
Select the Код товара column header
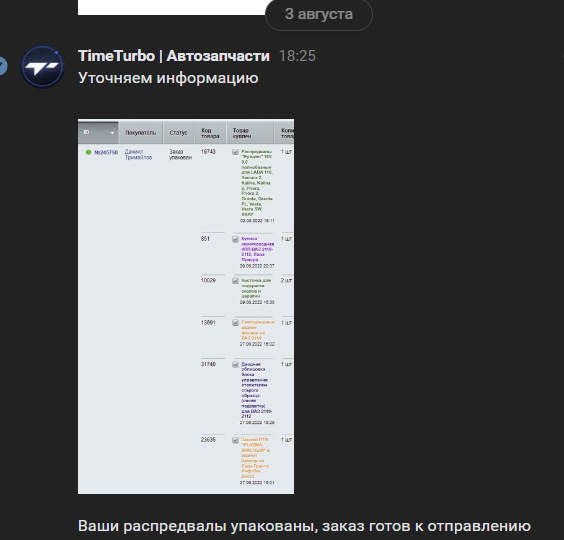tap(210, 133)
